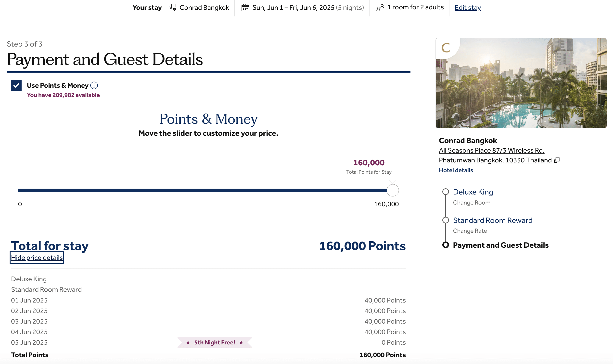This screenshot has height=364, width=613.
Task: Click the calendar icon beside stay dates
Action: tap(245, 8)
